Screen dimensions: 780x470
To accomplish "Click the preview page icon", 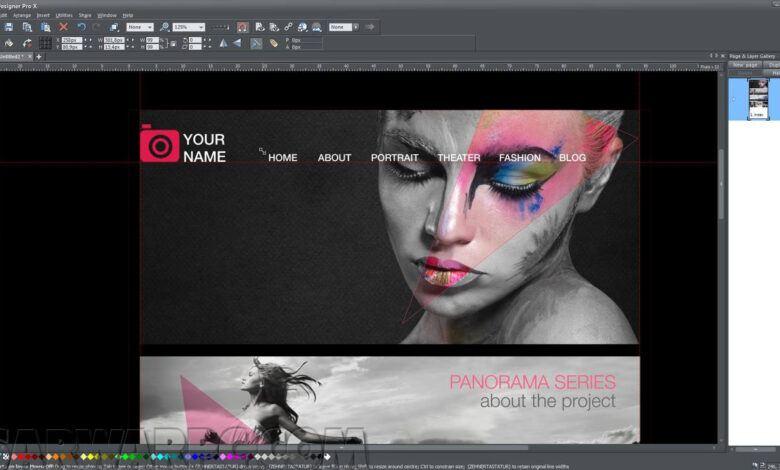I will point(259,27).
